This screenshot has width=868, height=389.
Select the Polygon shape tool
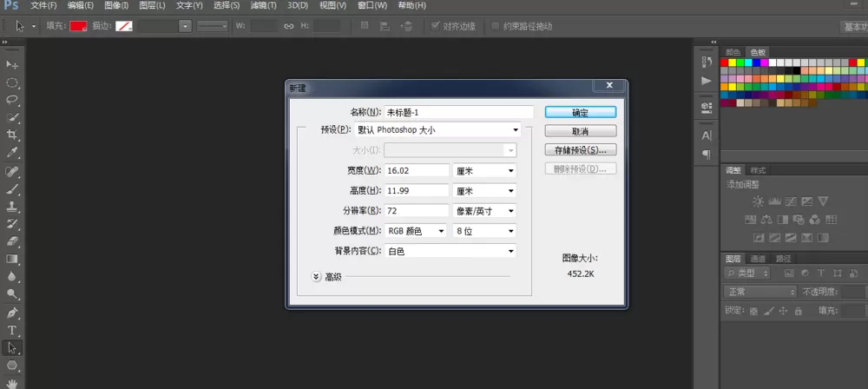point(11,366)
